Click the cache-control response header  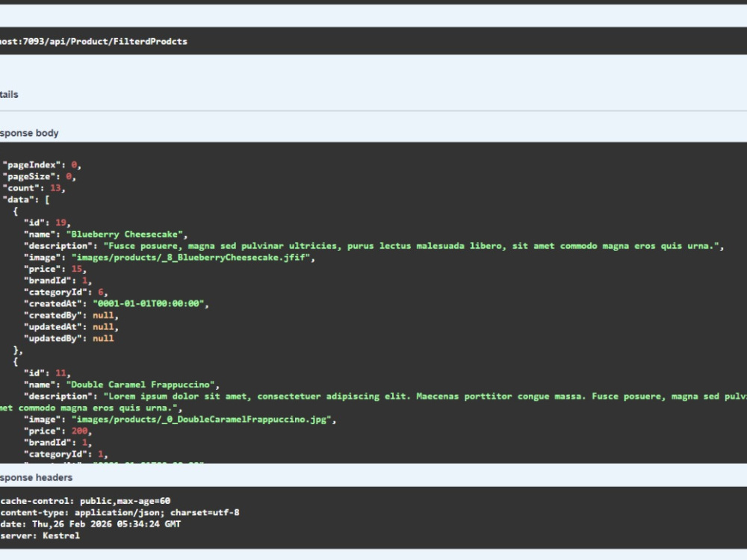click(85, 501)
